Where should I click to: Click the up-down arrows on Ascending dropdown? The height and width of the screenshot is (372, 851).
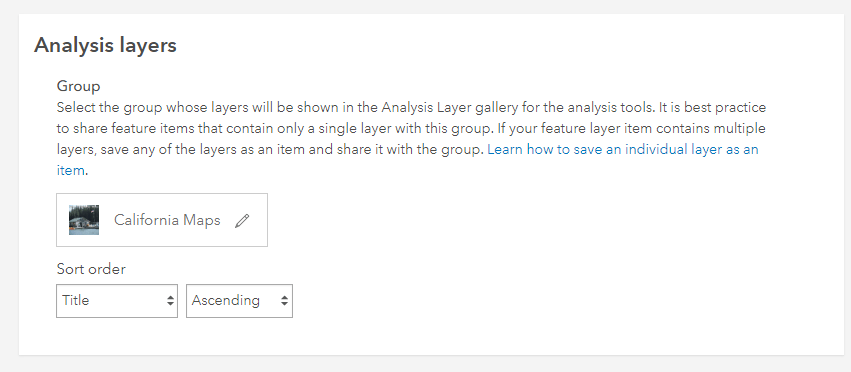[284, 300]
